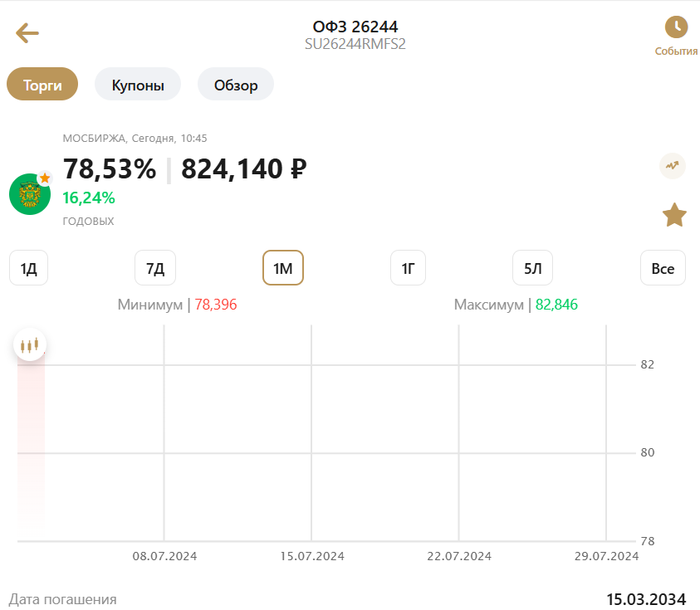Click the 29.07.2024 date label
Viewport: 700px width, 610px height.
point(606,556)
